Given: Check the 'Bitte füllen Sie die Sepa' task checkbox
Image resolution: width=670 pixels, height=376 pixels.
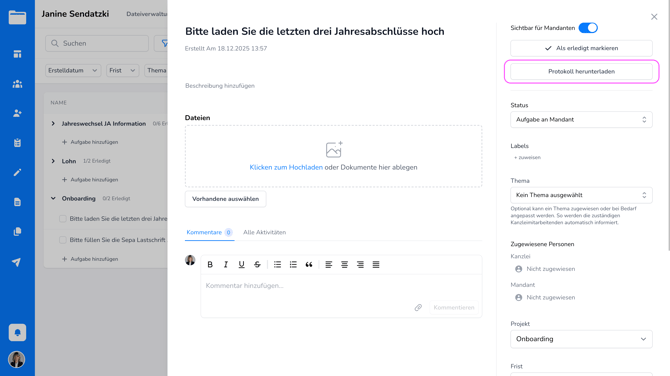Looking at the screenshot, I should coord(63,240).
